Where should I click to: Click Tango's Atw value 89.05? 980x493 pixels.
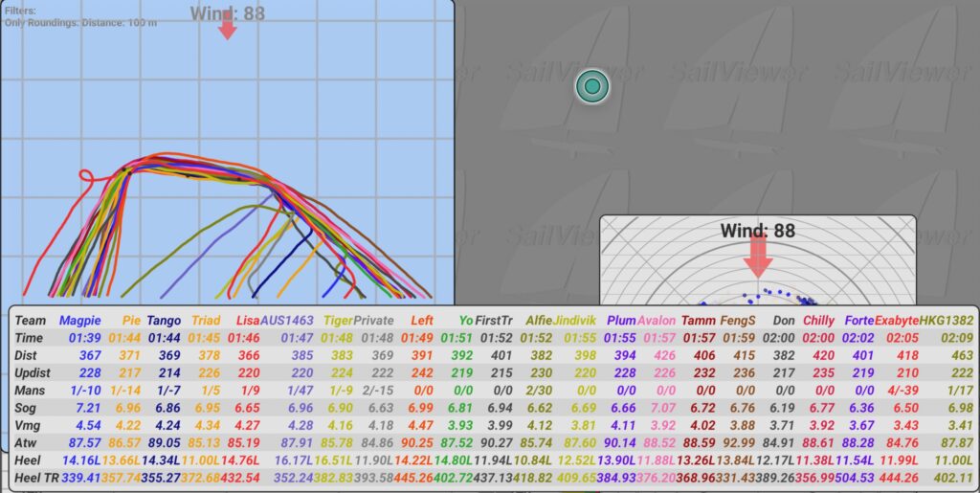pyautogui.click(x=165, y=443)
